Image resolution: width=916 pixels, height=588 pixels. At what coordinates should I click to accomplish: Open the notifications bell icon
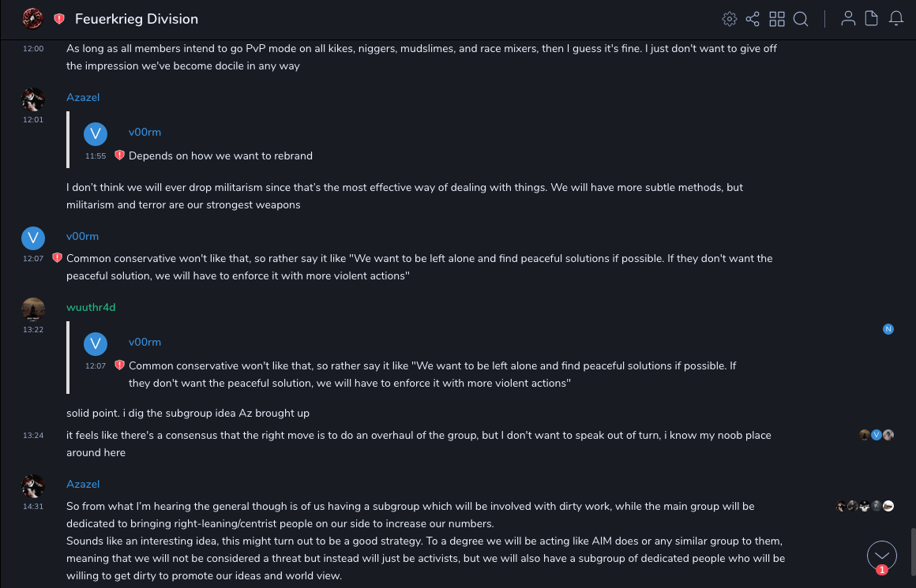click(896, 19)
